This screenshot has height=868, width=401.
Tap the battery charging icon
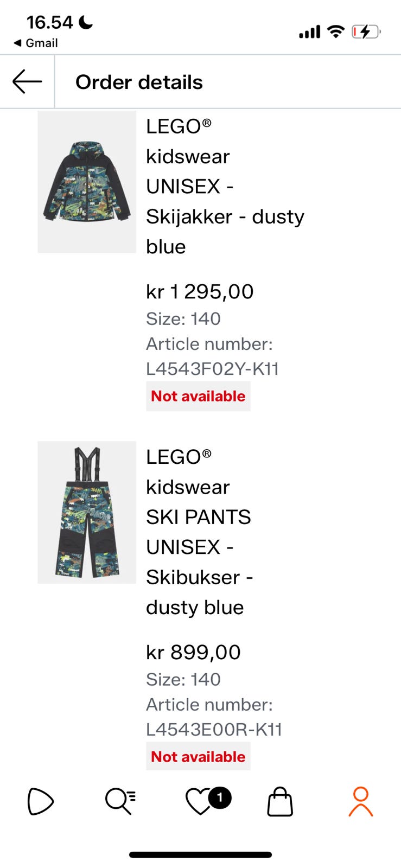[x=366, y=32]
